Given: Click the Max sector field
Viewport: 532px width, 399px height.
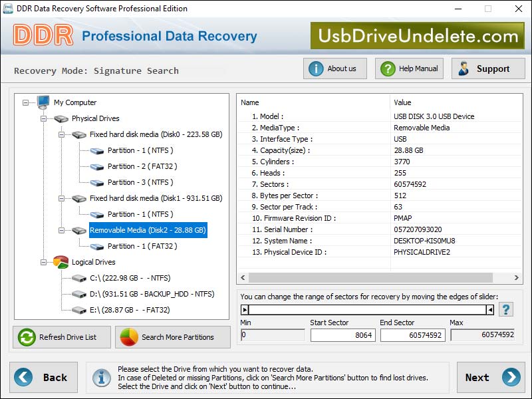Looking at the screenshot, I should (x=483, y=335).
